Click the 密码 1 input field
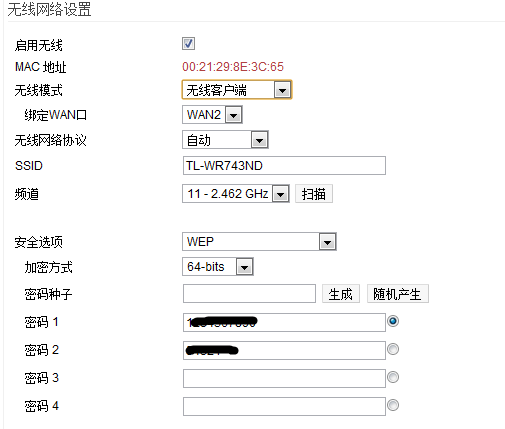Viewport: 505px width, 429px height. pos(284,322)
